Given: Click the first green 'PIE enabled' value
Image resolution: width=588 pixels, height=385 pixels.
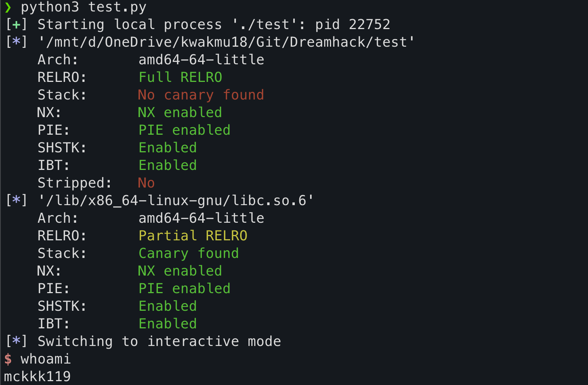Looking at the screenshot, I should click(184, 130).
